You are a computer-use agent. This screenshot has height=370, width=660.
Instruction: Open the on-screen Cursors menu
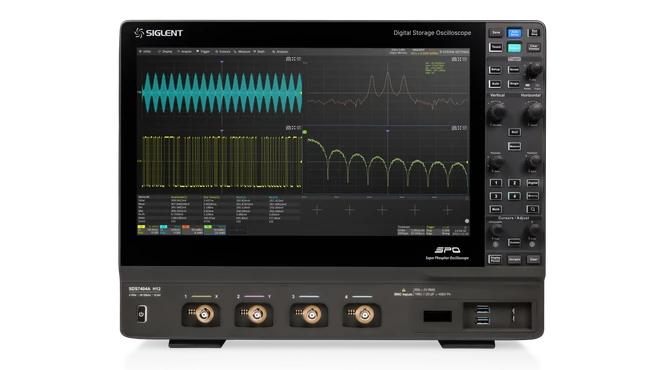(x=223, y=51)
